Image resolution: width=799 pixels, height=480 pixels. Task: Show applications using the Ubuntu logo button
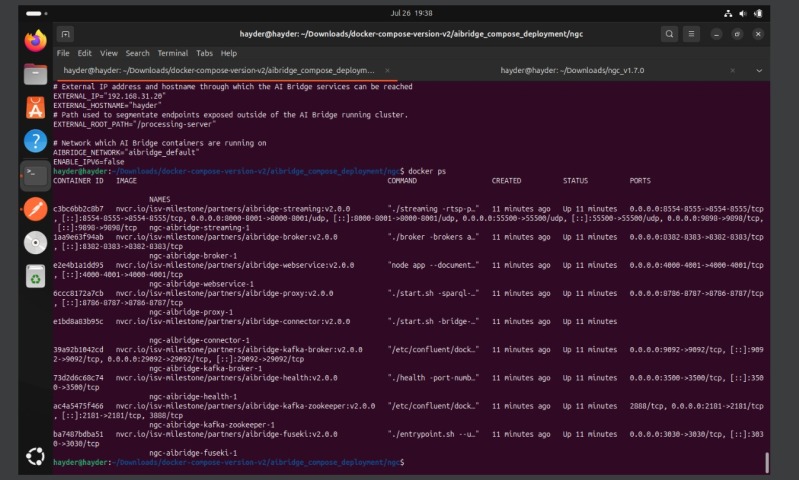click(x=36, y=456)
